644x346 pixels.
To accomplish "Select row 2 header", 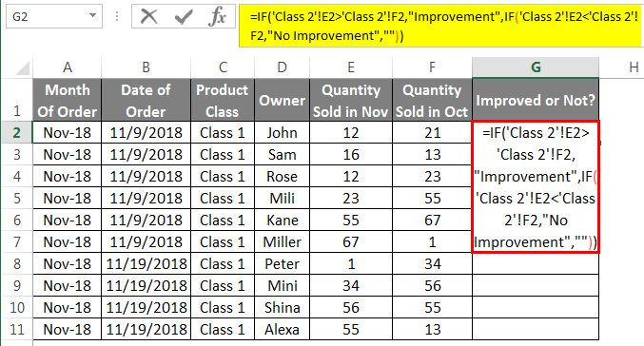I will coord(16,132).
